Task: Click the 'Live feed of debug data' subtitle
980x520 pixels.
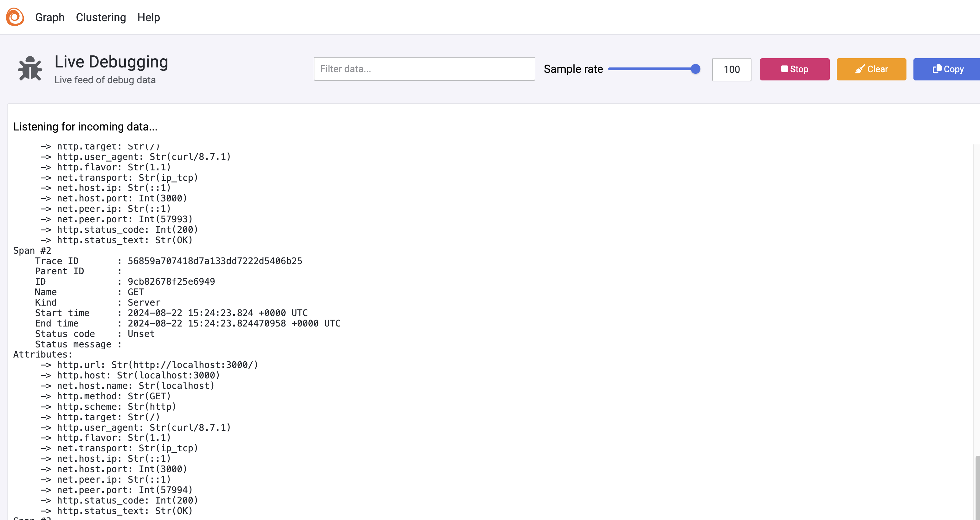Action: (105, 80)
